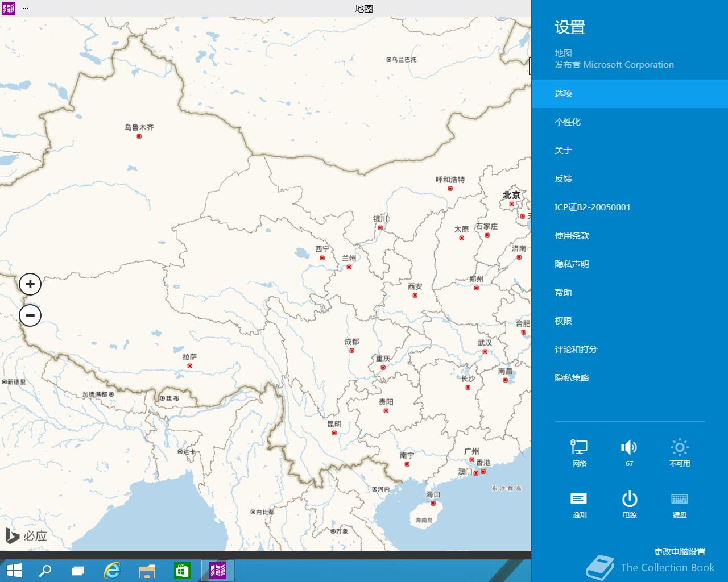Zoom out with the minus button
Screen dimensions: 728x582
pos(30,315)
